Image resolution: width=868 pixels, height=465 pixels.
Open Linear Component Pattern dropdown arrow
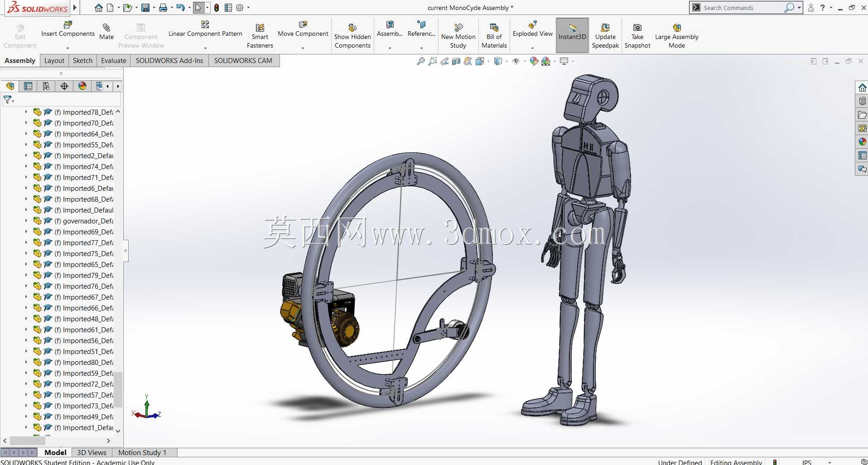[205, 48]
